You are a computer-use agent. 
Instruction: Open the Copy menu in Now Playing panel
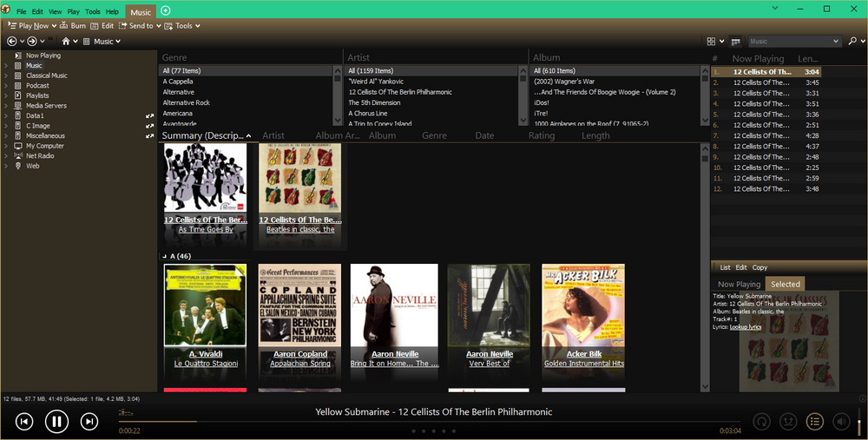click(759, 267)
